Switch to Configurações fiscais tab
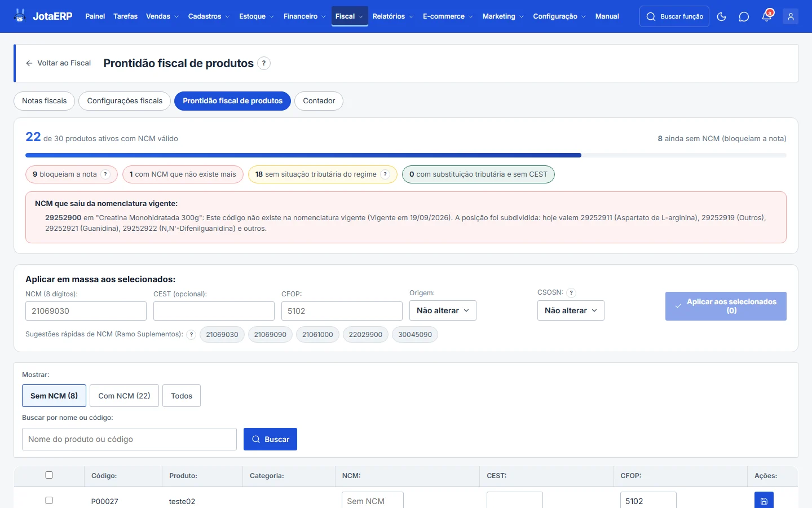812x508 pixels. point(125,101)
